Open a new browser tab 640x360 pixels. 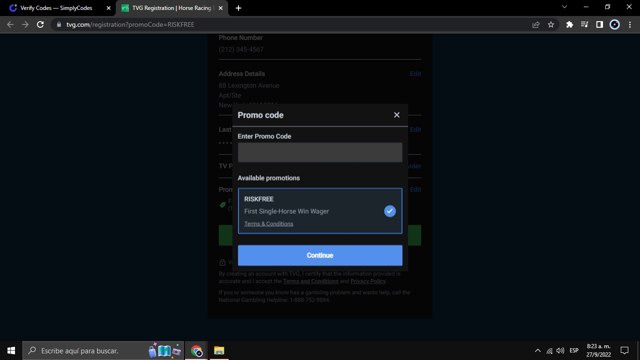238,8
